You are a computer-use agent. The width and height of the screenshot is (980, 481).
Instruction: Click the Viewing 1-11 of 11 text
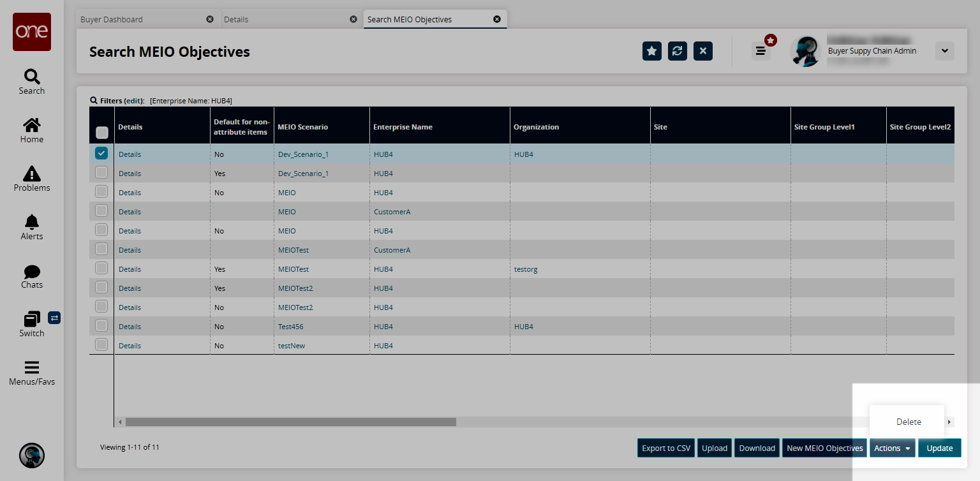(130, 447)
